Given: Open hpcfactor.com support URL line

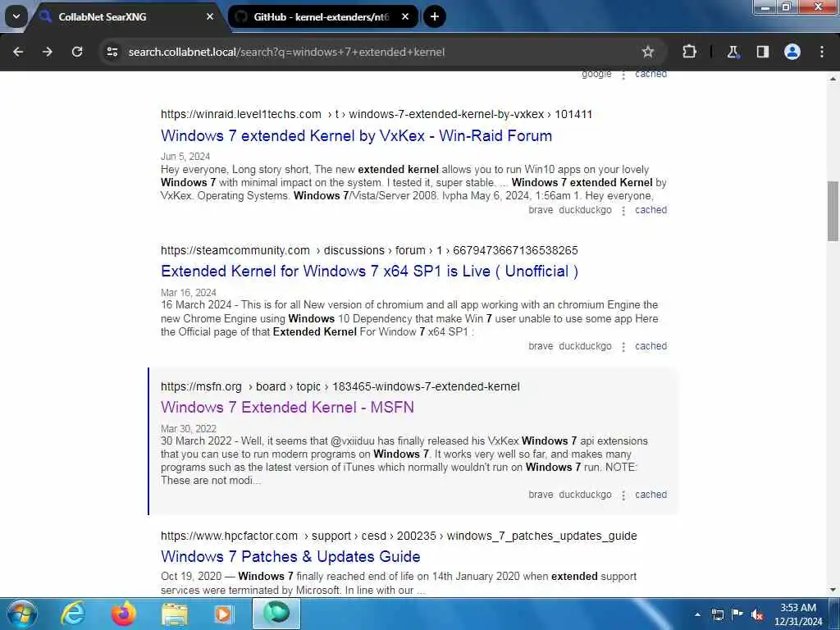Looking at the screenshot, I should click(x=399, y=536).
